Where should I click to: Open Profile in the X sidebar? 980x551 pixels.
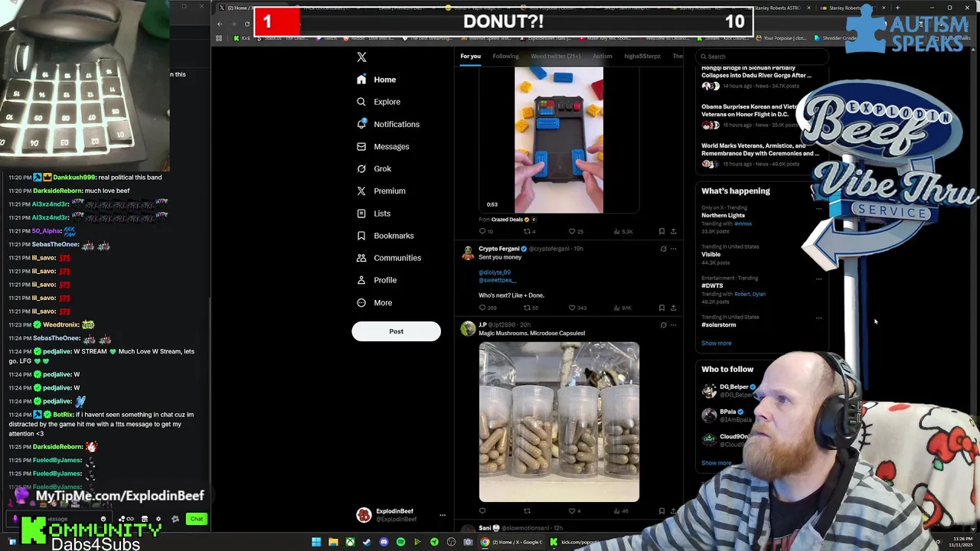point(377,280)
